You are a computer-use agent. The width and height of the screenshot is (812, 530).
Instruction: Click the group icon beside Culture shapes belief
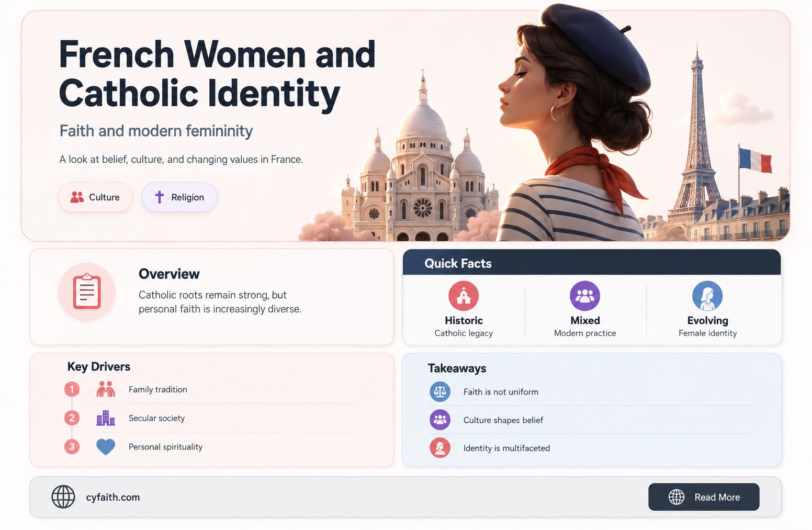point(440,420)
